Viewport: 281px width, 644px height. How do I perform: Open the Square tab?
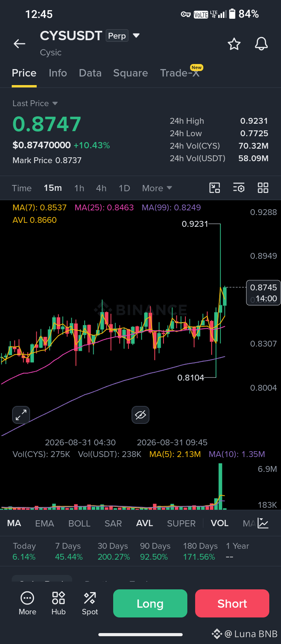coord(130,73)
